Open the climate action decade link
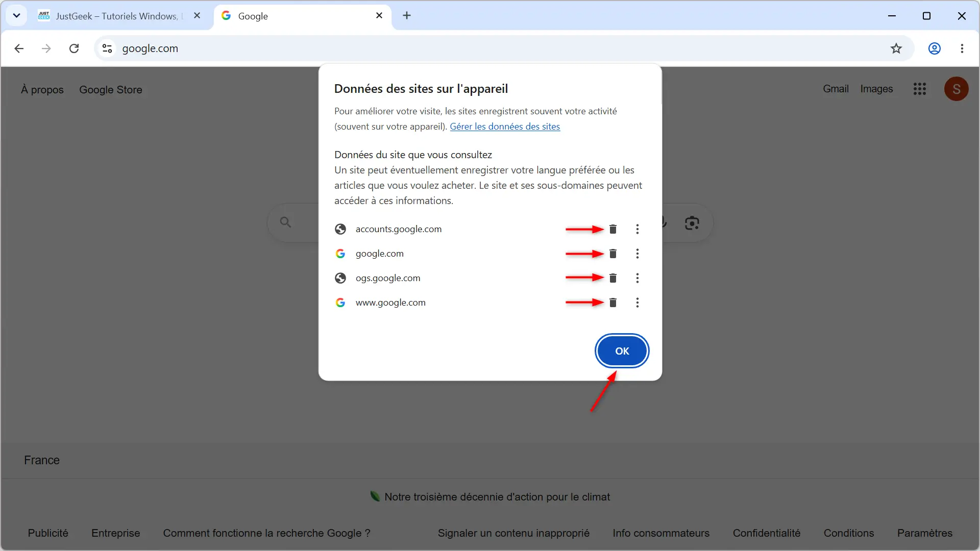The width and height of the screenshot is (980, 551). 497,497
